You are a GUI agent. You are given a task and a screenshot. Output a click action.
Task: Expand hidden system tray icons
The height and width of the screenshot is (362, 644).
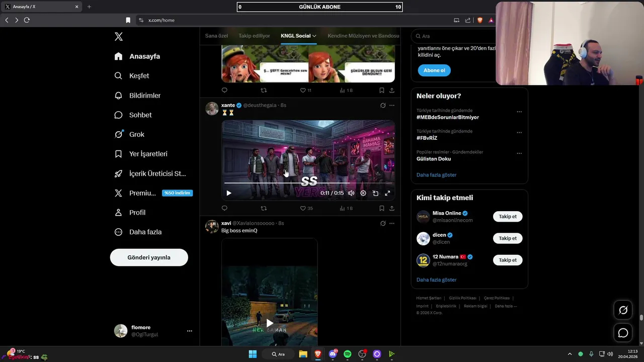point(570,354)
